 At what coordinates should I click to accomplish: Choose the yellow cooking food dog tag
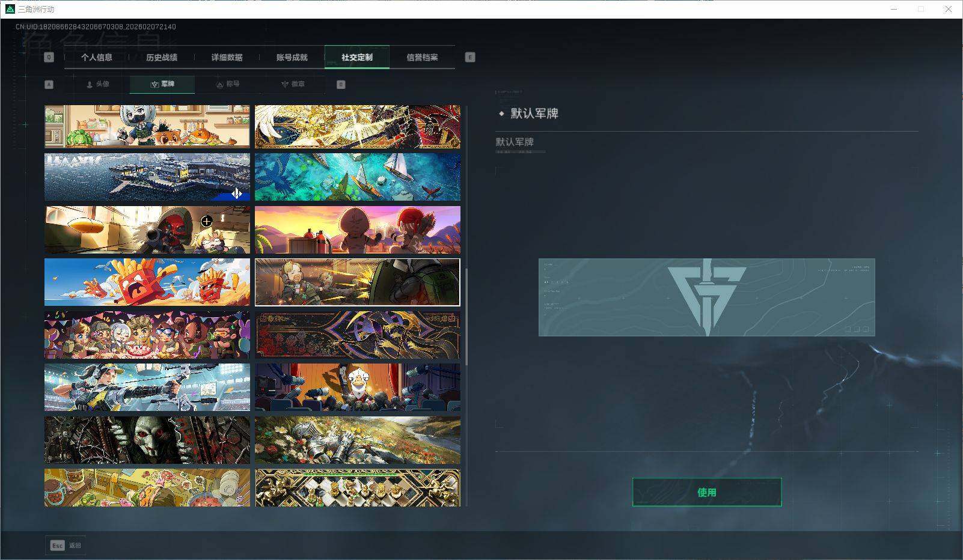coord(147,488)
